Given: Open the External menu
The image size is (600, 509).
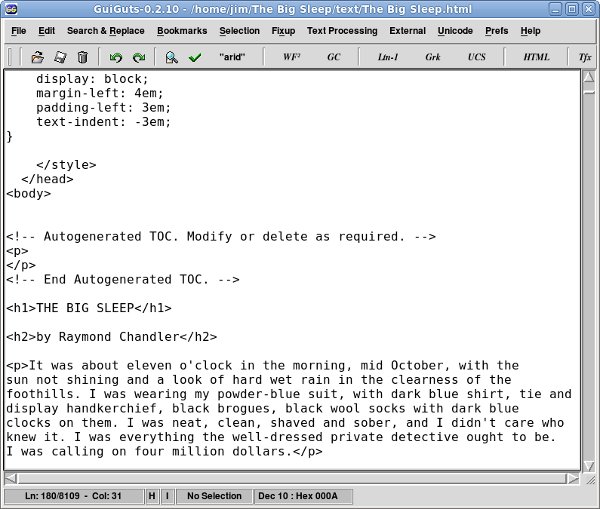Looking at the screenshot, I should (407, 31).
